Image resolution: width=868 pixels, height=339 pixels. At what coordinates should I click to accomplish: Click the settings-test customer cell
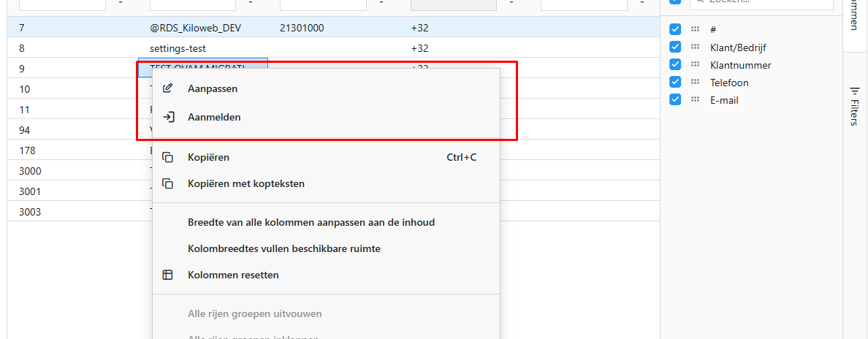coord(178,48)
